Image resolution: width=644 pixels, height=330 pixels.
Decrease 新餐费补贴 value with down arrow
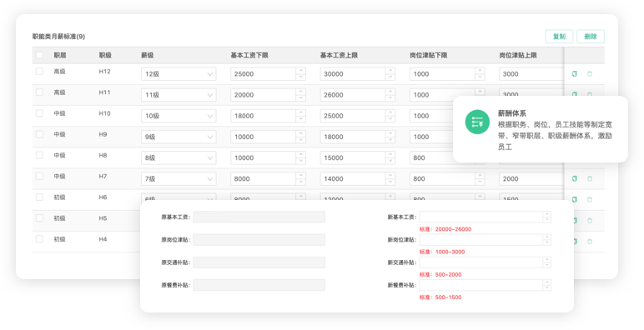(x=546, y=287)
